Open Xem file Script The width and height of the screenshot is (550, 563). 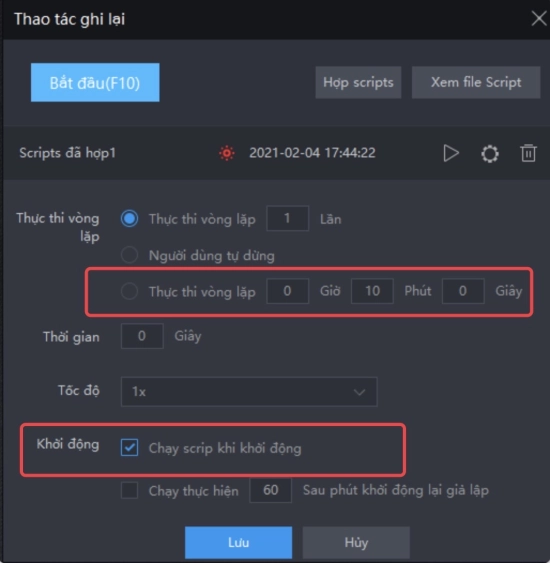pos(476,82)
